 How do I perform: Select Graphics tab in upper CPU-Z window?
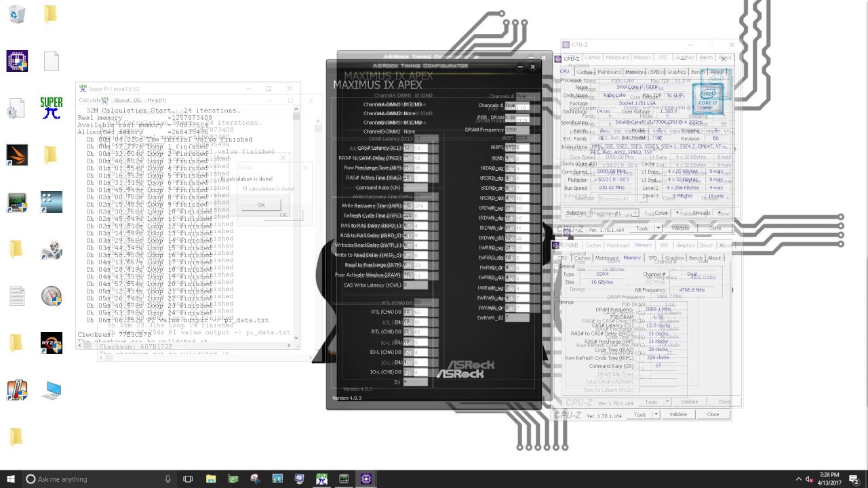point(676,72)
